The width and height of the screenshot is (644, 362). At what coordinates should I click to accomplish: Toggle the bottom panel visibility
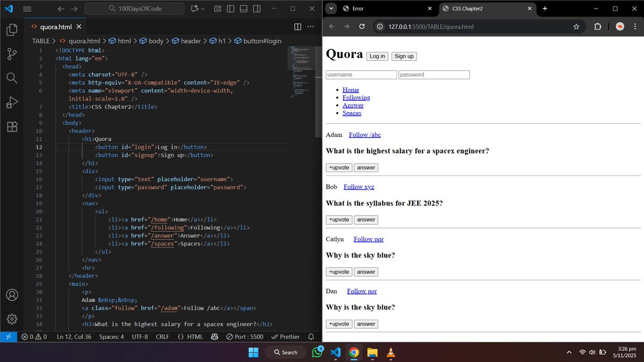coord(243,9)
